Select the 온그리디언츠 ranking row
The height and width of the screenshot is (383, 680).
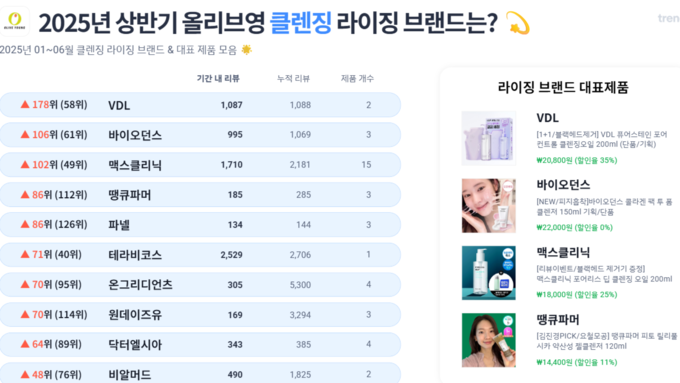click(200, 285)
